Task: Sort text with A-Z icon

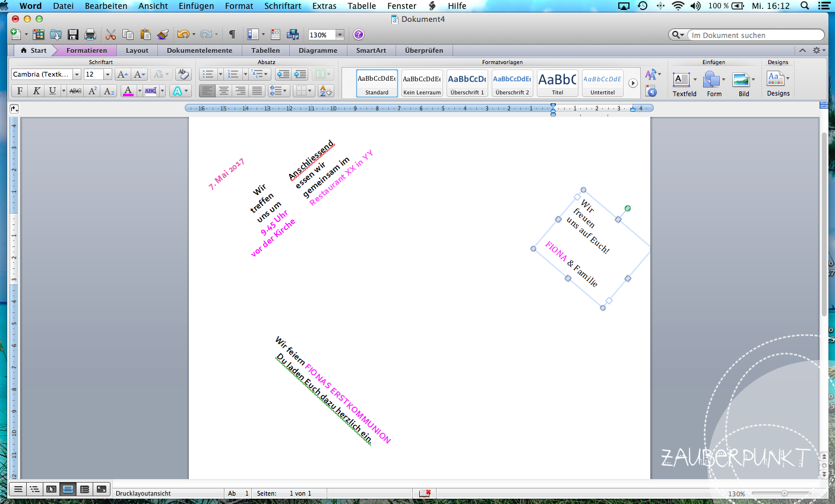Action: 326,91
